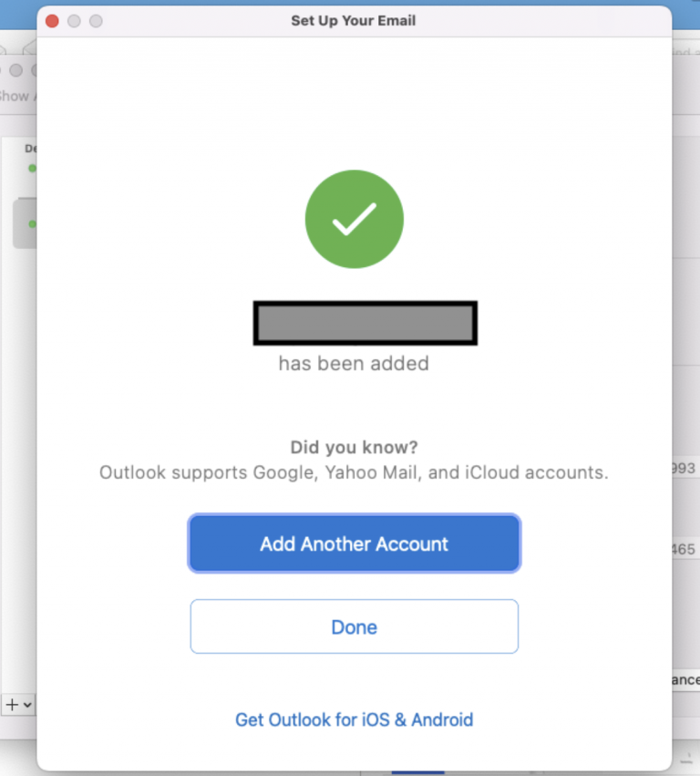This screenshot has width=700, height=776.
Task: Click the green zoom circle on the dialog
Action: pos(94,20)
